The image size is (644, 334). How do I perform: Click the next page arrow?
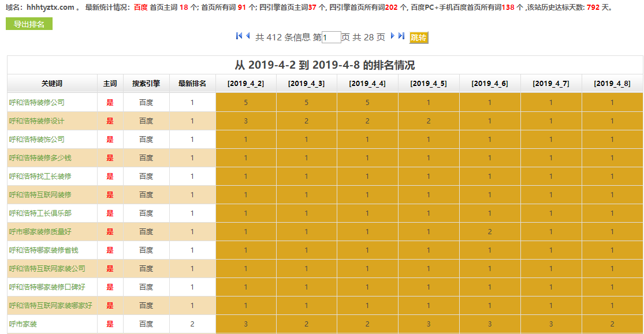391,36
